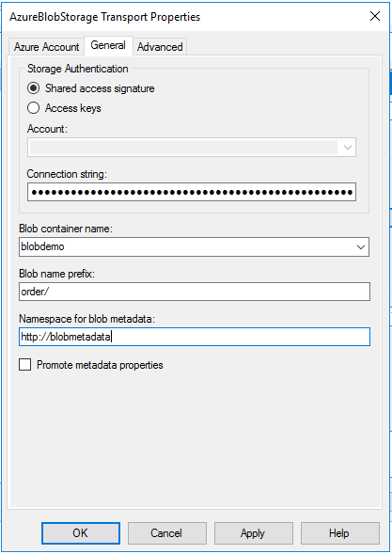Viewport: 392px width, 554px height.
Task: Open the Blob container name dropdown
Action: pos(361,247)
